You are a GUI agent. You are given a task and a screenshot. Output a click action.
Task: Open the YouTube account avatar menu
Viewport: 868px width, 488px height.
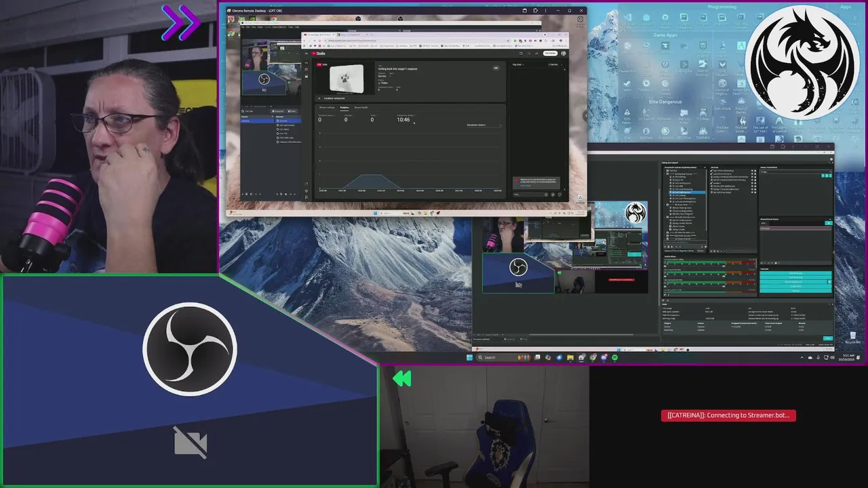(564, 54)
